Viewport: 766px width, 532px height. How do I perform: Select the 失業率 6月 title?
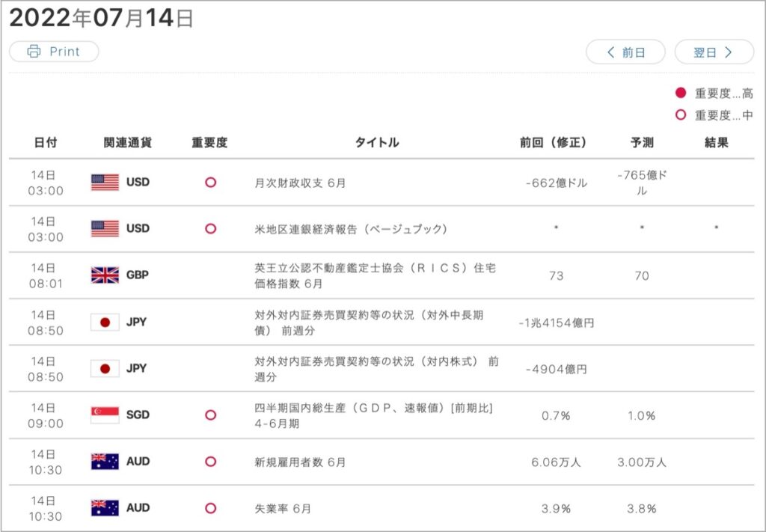point(283,509)
